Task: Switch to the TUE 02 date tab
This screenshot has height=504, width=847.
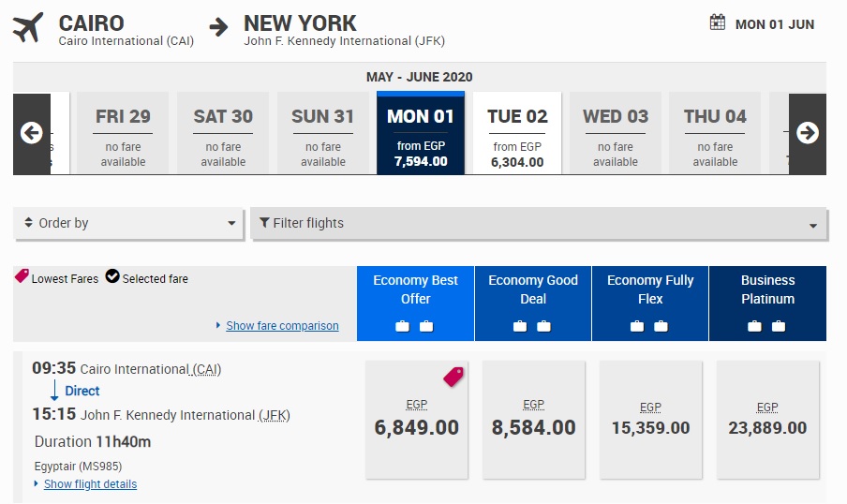Action: coord(517,133)
